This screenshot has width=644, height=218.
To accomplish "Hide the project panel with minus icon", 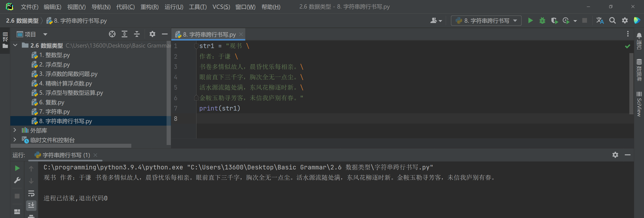I will 165,34.
